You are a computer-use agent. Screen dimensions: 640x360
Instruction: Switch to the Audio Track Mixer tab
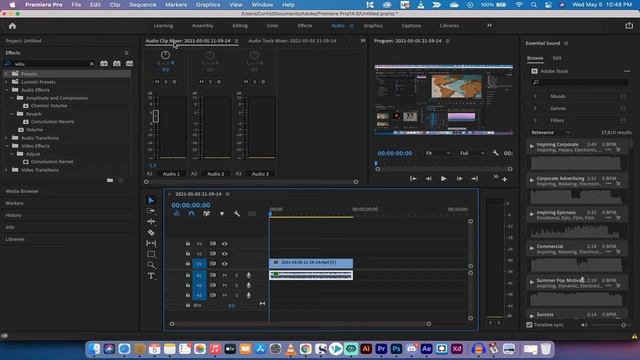[x=292, y=41]
